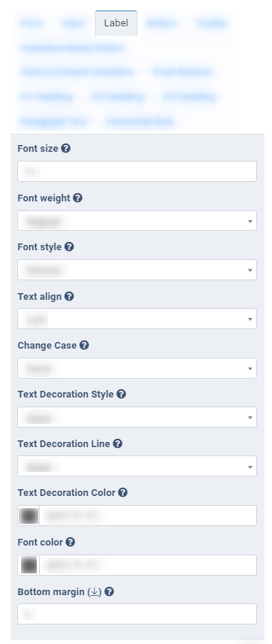Open the Text Decoration Line dropdown
Image resolution: width=272 pixels, height=644 pixels.
[138, 466]
